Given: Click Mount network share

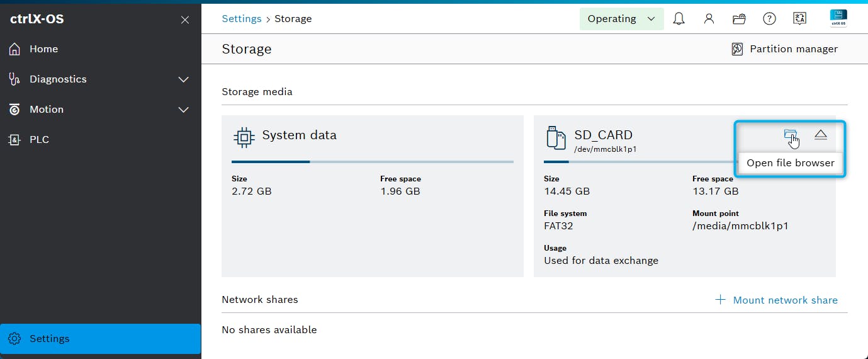Looking at the screenshot, I should pyautogui.click(x=777, y=300).
